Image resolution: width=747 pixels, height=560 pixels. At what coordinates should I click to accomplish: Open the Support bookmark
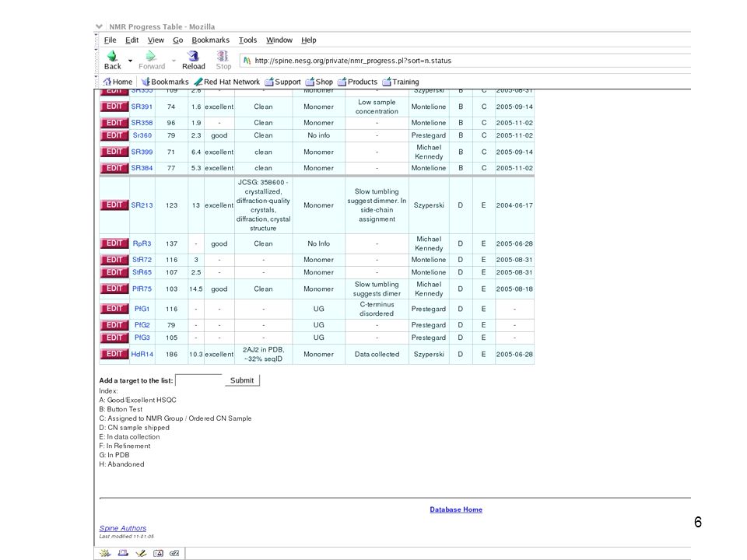[x=282, y=82]
